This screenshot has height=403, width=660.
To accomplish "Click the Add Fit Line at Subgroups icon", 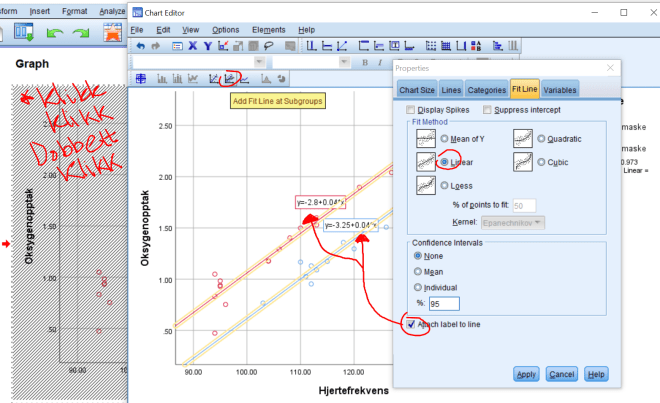I will 230,78.
